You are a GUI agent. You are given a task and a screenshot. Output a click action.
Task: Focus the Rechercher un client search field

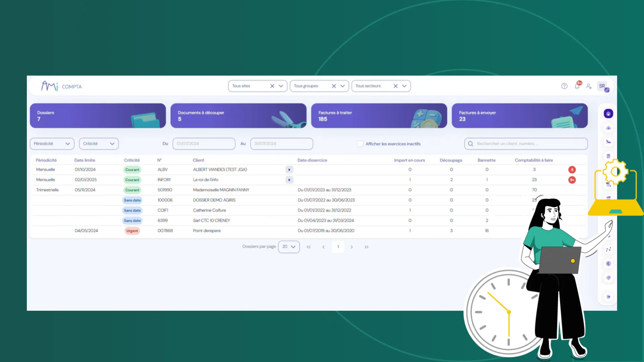pyautogui.click(x=526, y=144)
